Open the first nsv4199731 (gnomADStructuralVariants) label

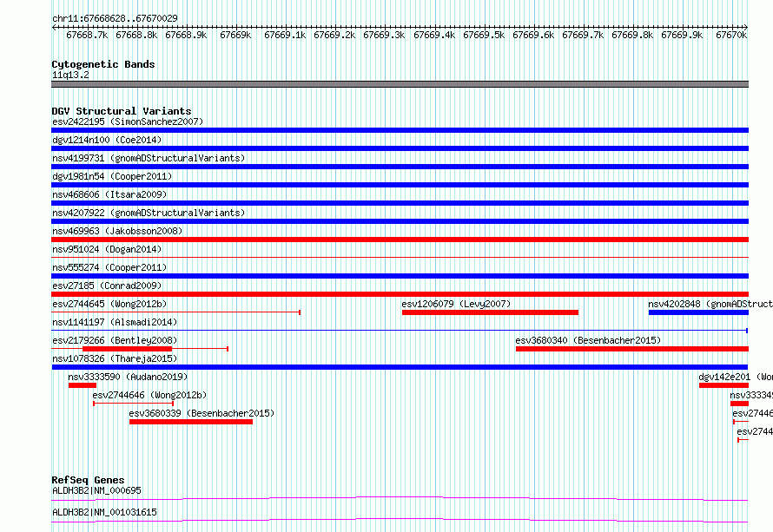[x=149, y=158]
